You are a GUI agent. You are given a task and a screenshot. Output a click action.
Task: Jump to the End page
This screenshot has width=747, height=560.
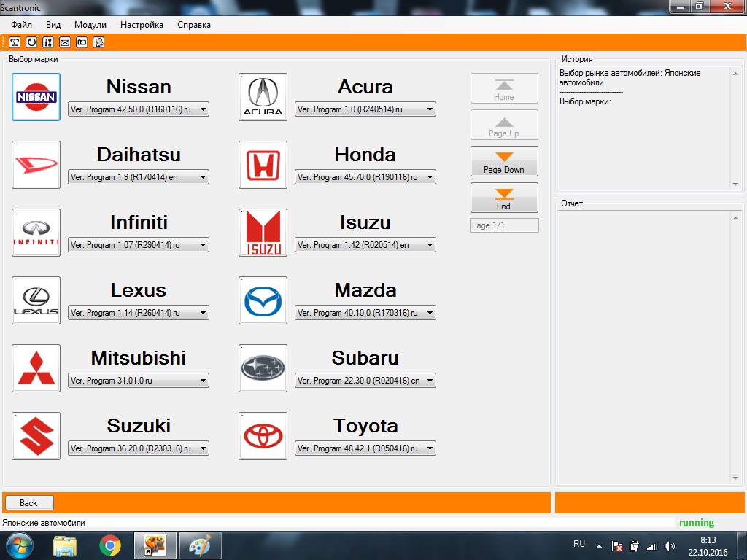[x=504, y=198]
